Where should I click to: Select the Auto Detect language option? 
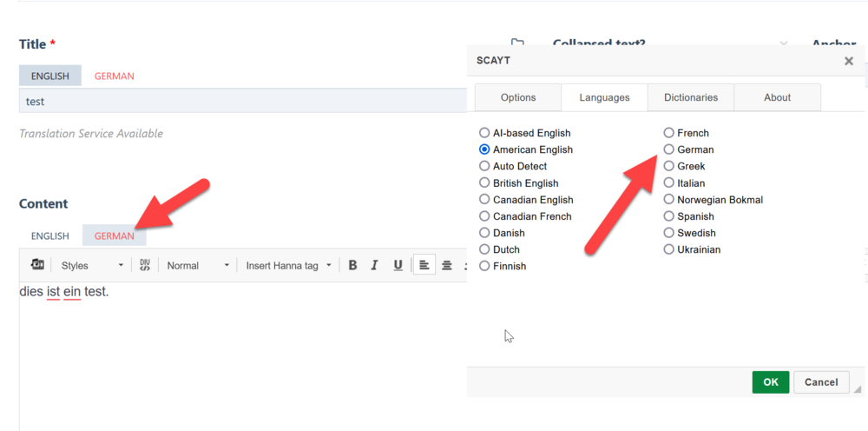click(484, 166)
